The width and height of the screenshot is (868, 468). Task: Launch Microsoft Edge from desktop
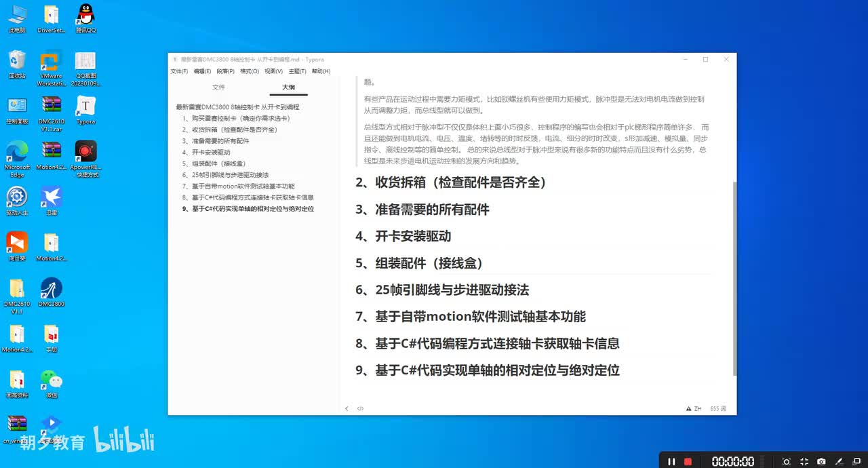(17, 159)
